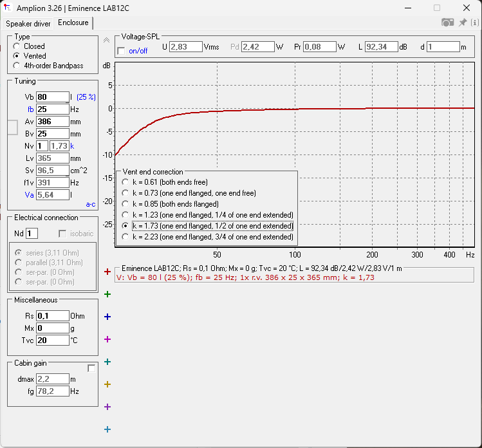Click the d distance field in Voltage-SPL
The image size is (482, 448).
pyautogui.click(x=443, y=47)
